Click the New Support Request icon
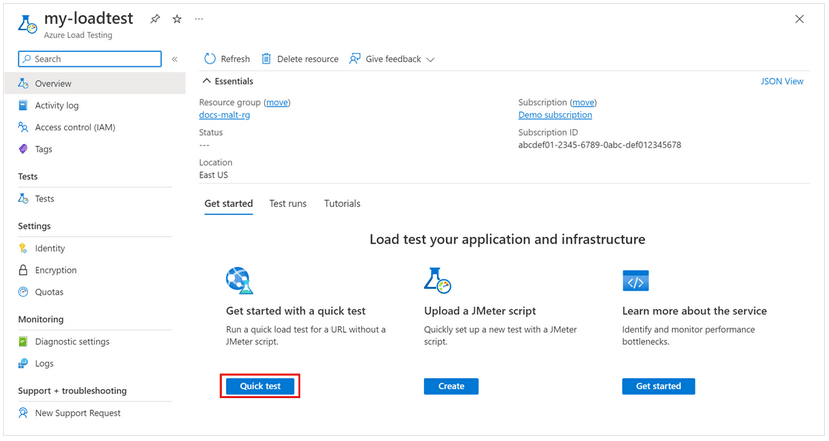The width and height of the screenshot is (829, 441). click(23, 413)
